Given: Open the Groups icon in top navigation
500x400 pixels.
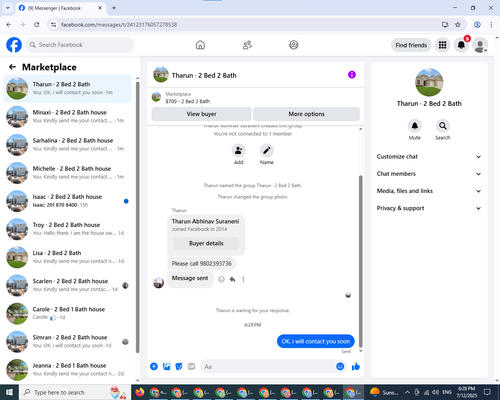Looking at the screenshot, I should (294, 45).
